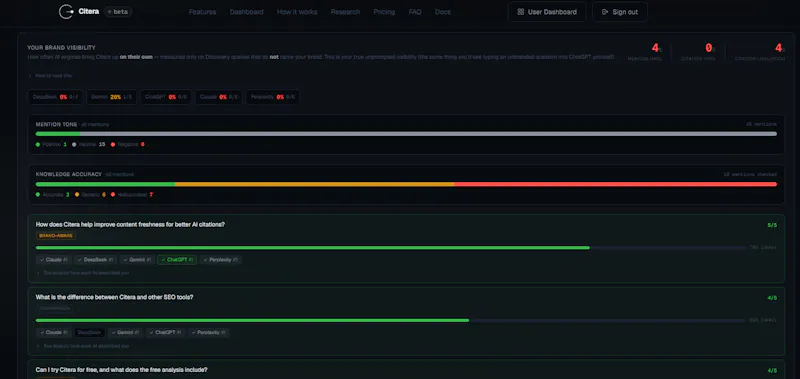The image size is (800, 379).
Task: Toggle Perplexity chip under SEO tools question
Action: [x=208, y=333]
